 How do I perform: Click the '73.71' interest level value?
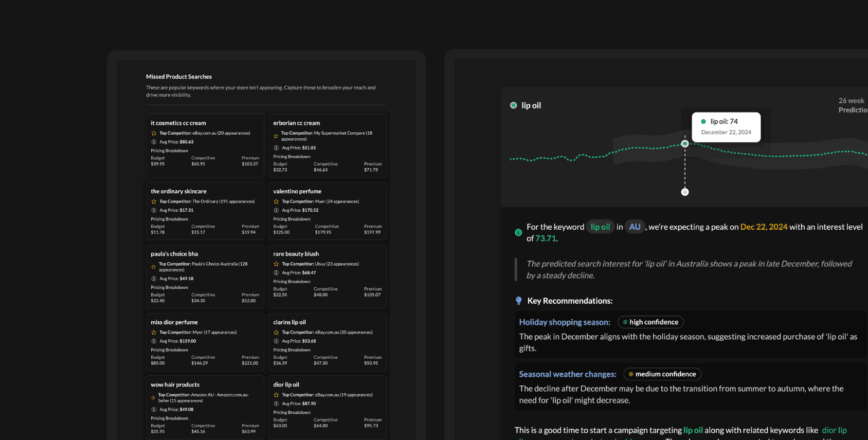coord(546,239)
